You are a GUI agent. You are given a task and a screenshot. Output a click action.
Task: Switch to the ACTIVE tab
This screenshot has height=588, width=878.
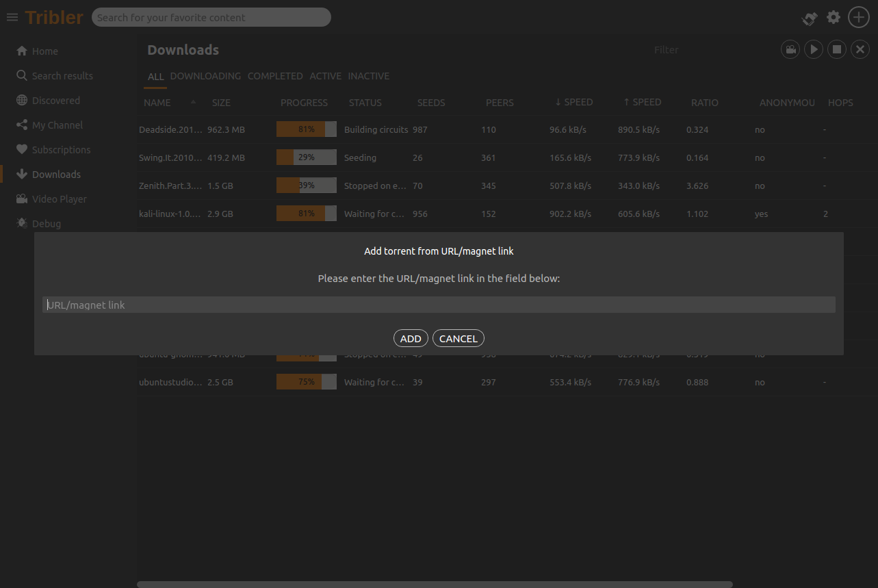(x=325, y=76)
